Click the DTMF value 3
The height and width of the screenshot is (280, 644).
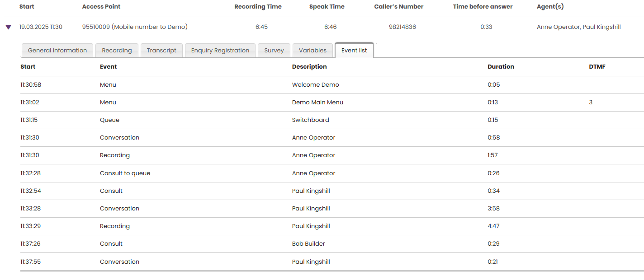coord(591,103)
